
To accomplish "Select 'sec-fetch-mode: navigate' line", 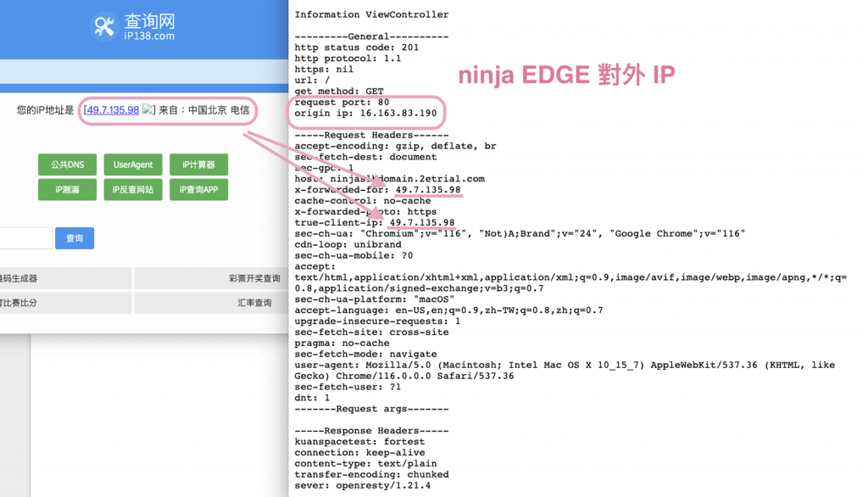I will click(x=365, y=354).
